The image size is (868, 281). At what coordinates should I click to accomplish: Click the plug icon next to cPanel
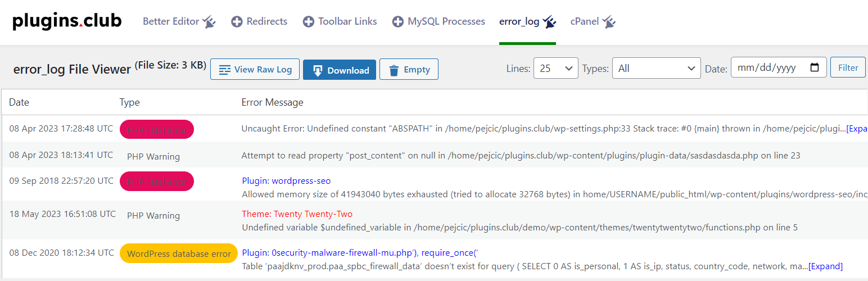pyautogui.click(x=609, y=22)
